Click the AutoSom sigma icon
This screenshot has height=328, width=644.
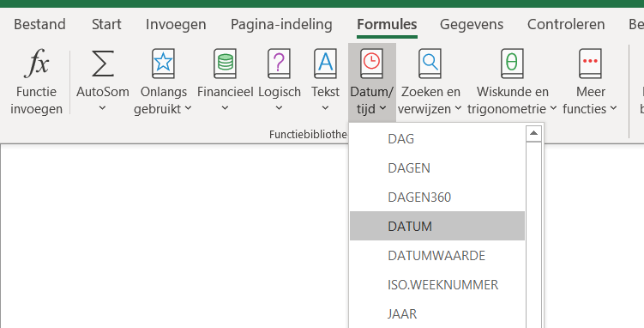[103, 64]
